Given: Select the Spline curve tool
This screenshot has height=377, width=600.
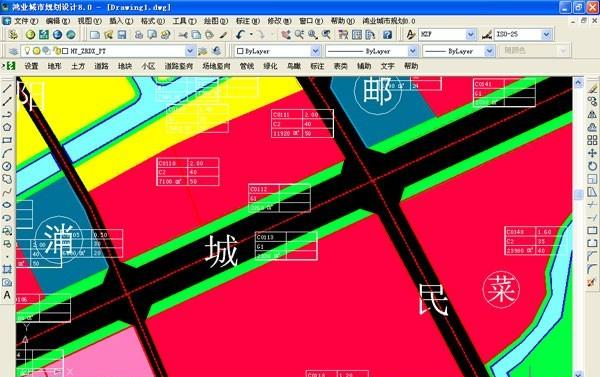Looking at the screenshot, I should click(x=7, y=192).
